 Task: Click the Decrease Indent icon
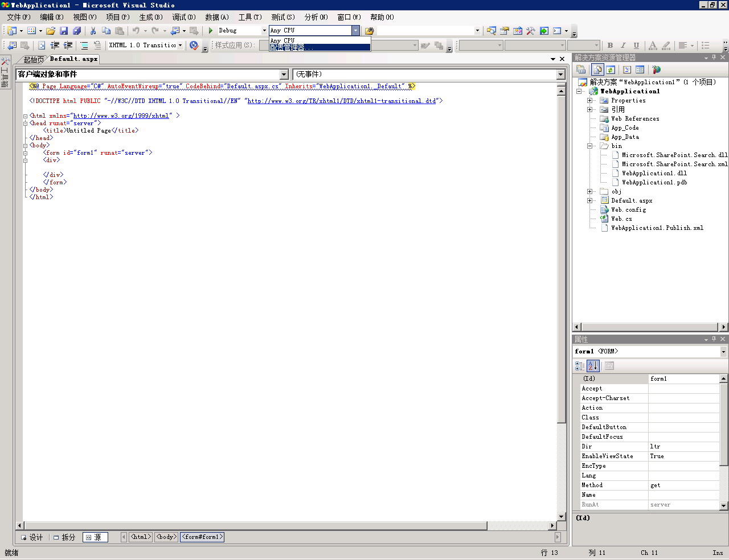point(55,46)
